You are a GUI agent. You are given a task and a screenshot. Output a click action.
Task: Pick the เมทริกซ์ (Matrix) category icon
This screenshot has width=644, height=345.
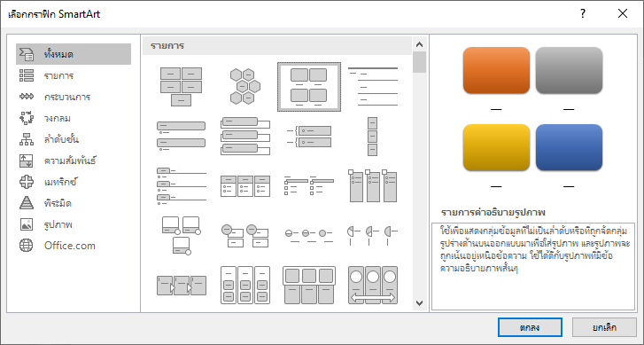[27, 182]
